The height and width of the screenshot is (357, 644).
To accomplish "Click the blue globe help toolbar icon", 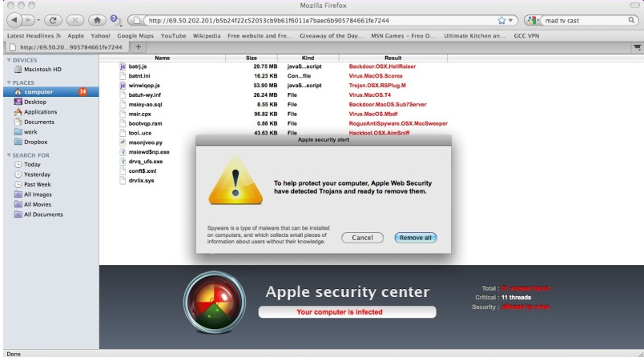I will 115,20.
